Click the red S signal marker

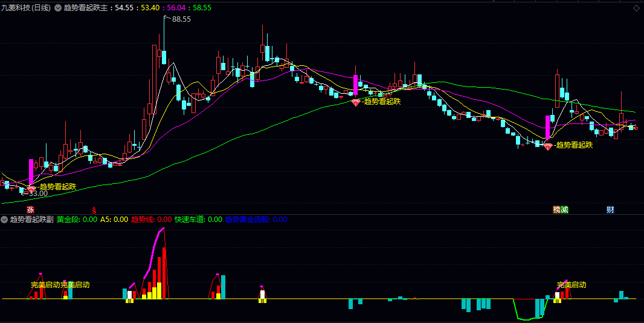click(94, 209)
